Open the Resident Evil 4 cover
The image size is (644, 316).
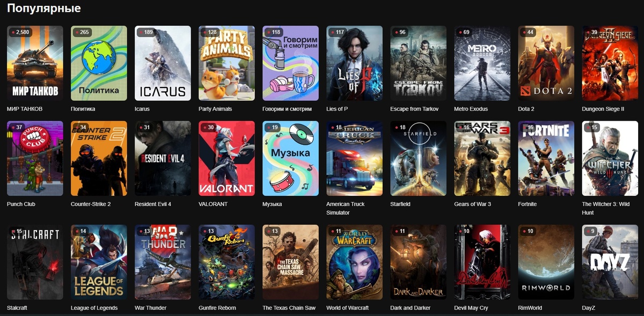coord(163,158)
